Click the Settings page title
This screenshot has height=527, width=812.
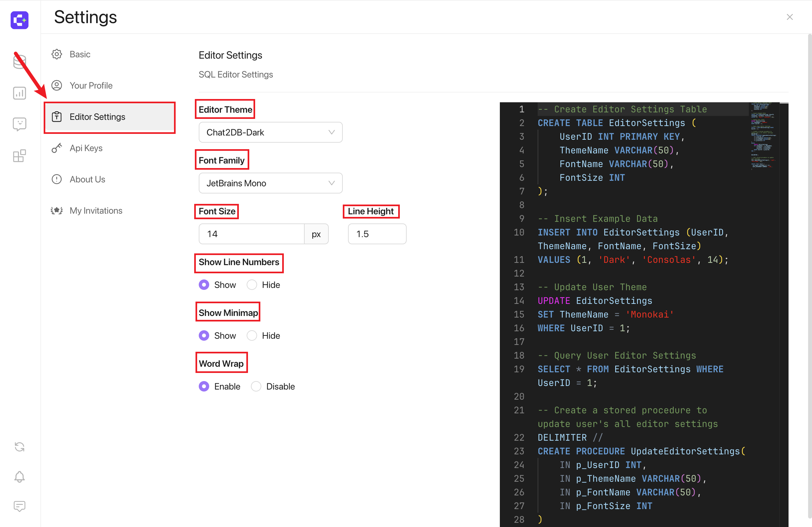(85, 17)
